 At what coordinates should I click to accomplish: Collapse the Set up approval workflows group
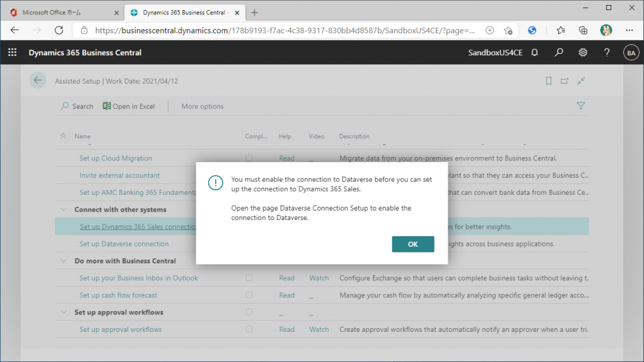pyautogui.click(x=64, y=312)
